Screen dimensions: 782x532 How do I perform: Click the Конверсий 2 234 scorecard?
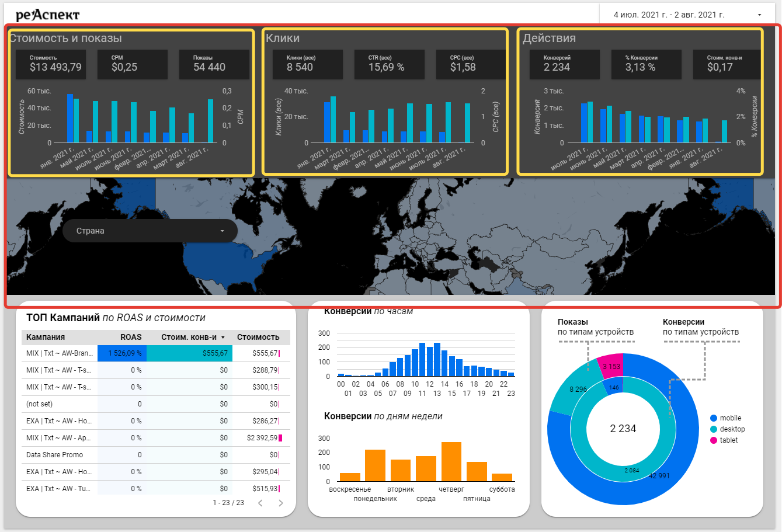click(564, 64)
